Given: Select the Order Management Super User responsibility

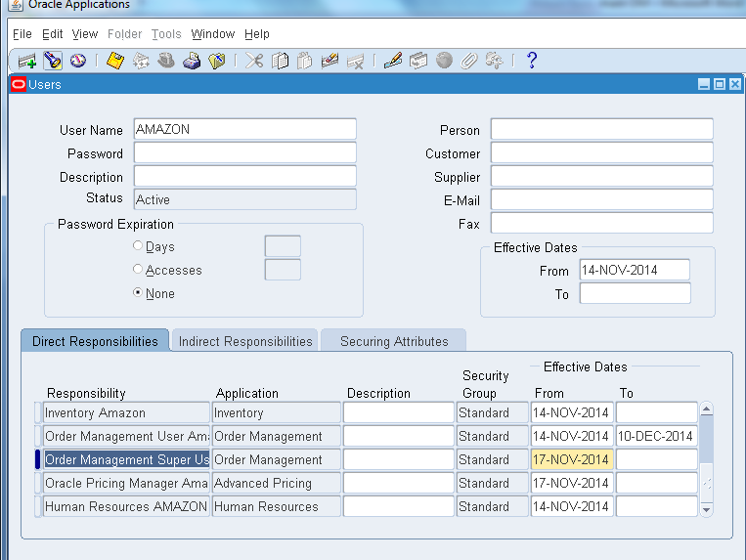Looking at the screenshot, I should [x=126, y=459].
